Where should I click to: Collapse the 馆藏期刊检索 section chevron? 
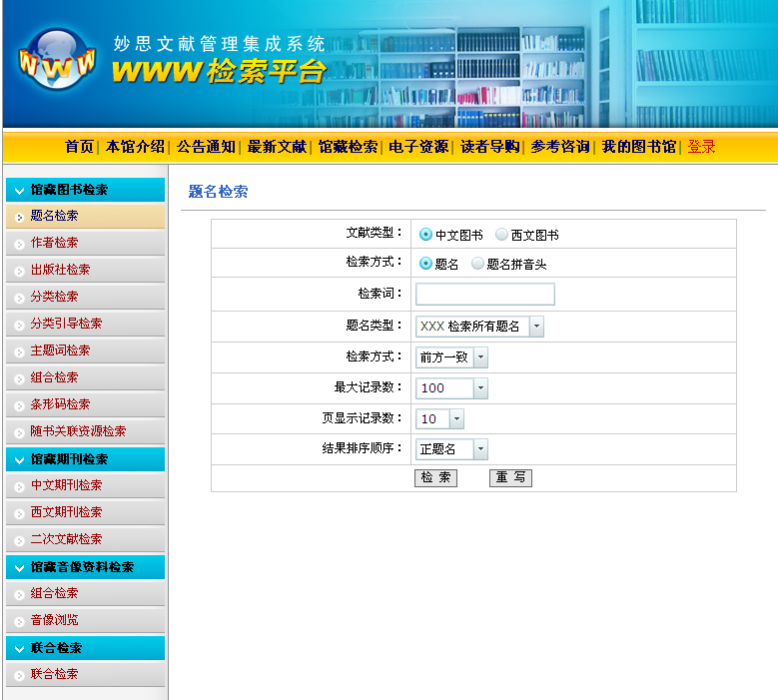point(19,459)
